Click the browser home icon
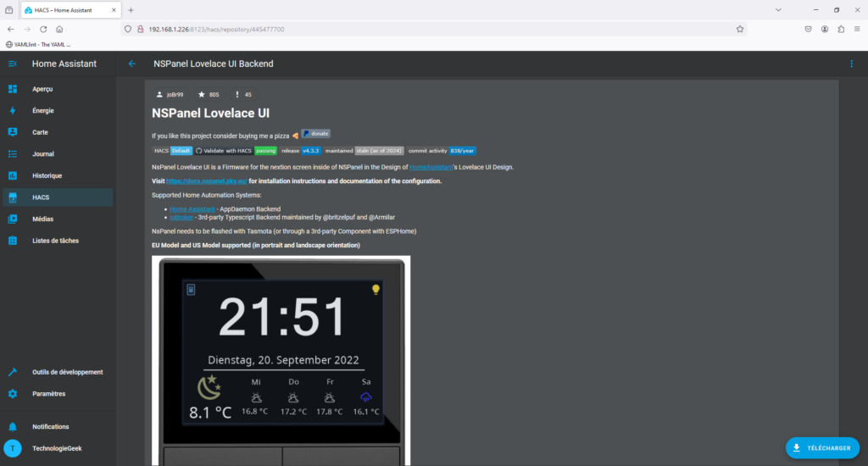Screen dimensions: 868x466 pos(59,30)
